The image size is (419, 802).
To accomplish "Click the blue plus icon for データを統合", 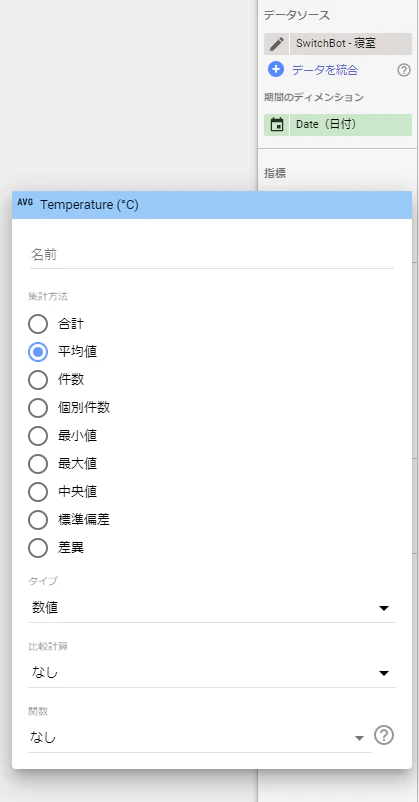I will (x=276, y=70).
